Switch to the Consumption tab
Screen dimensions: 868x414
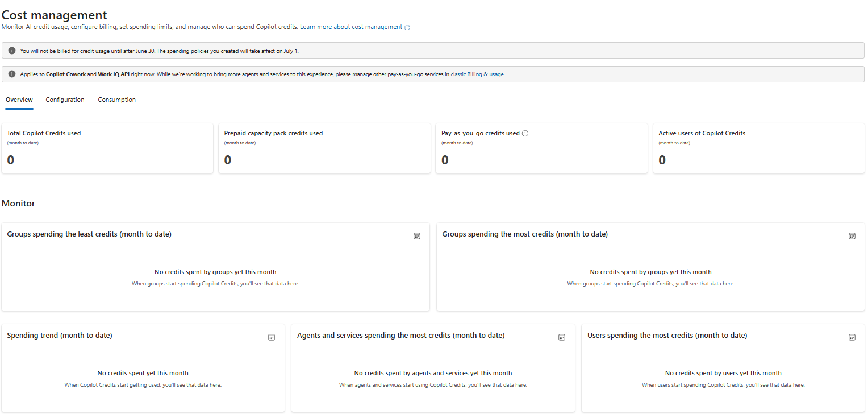[117, 100]
